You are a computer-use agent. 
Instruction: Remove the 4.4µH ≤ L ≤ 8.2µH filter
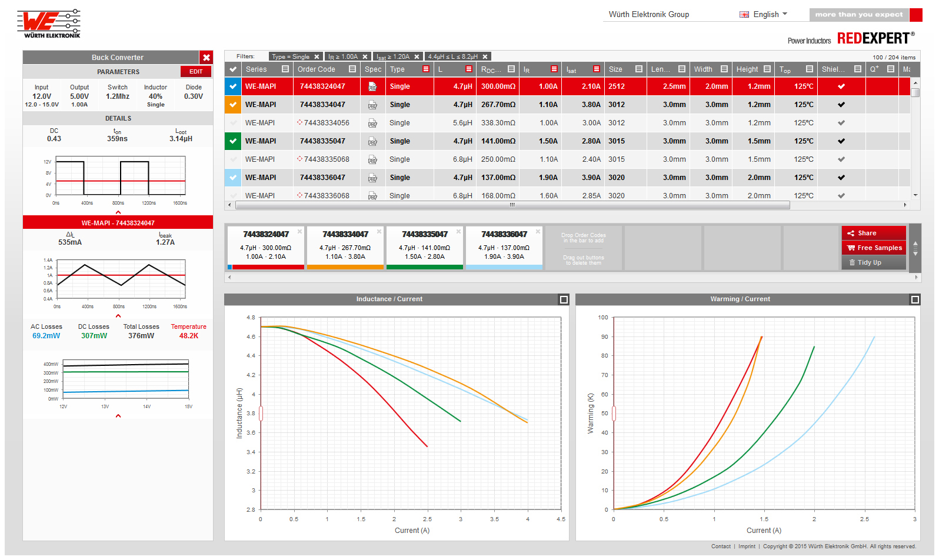pos(485,57)
